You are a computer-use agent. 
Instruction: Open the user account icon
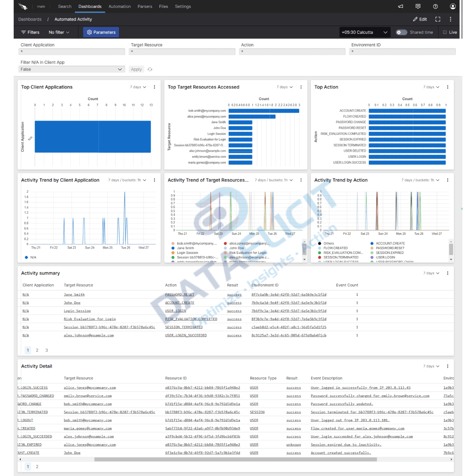point(453,6)
